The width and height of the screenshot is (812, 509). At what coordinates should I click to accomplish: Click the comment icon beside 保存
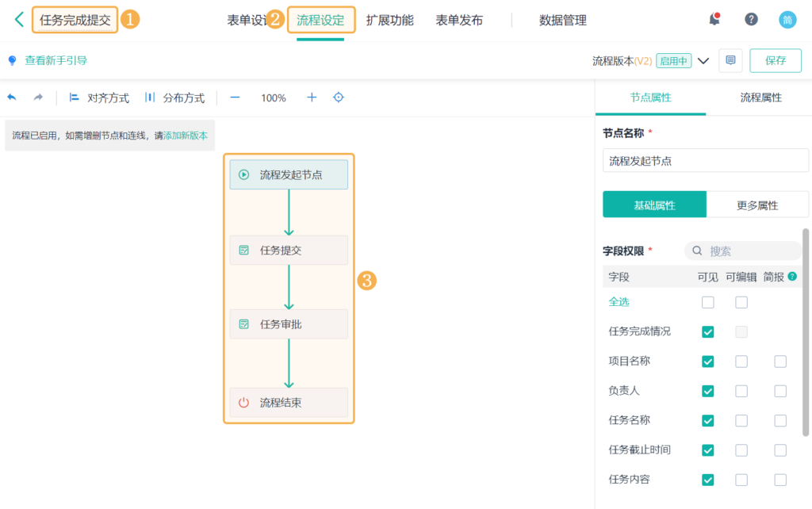pos(730,59)
